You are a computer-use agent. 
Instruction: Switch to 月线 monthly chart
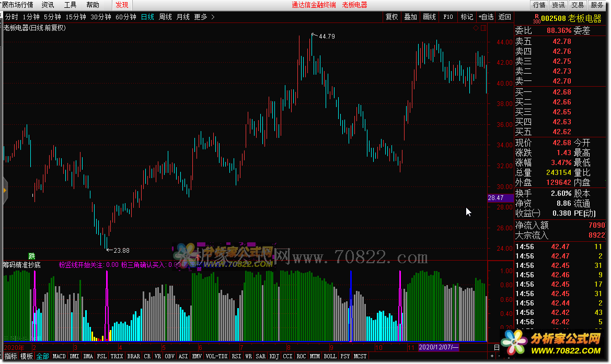(183, 17)
